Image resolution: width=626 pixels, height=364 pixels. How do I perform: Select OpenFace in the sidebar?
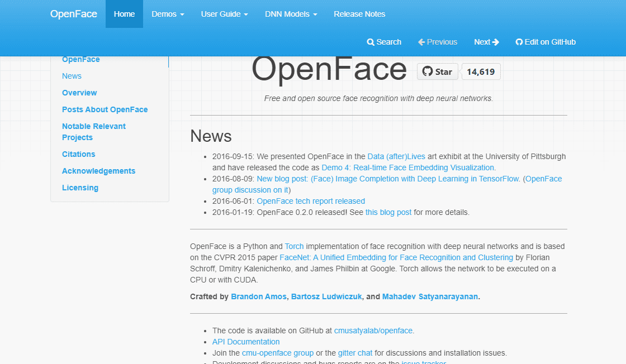tap(80, 59)
